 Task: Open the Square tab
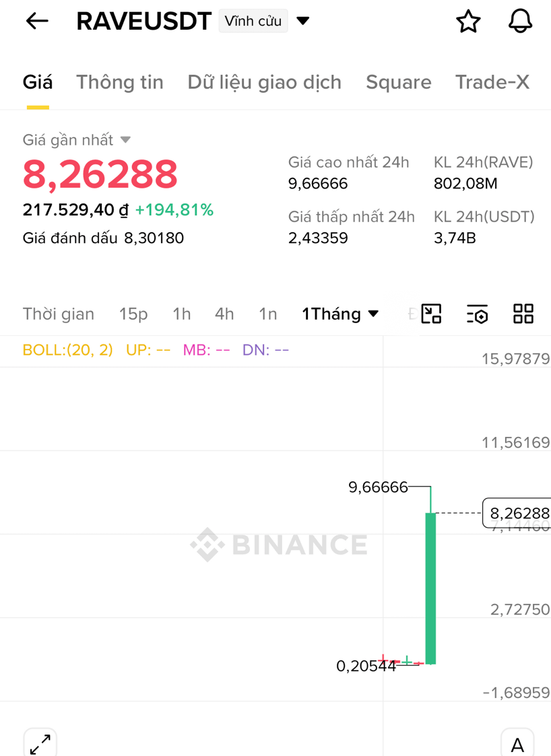[x=399, y=82]
